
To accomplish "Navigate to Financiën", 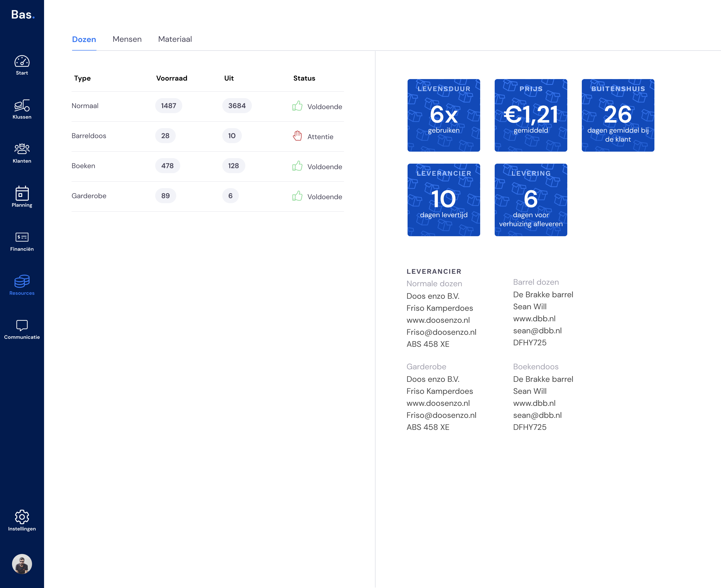I will coord(22,237).
